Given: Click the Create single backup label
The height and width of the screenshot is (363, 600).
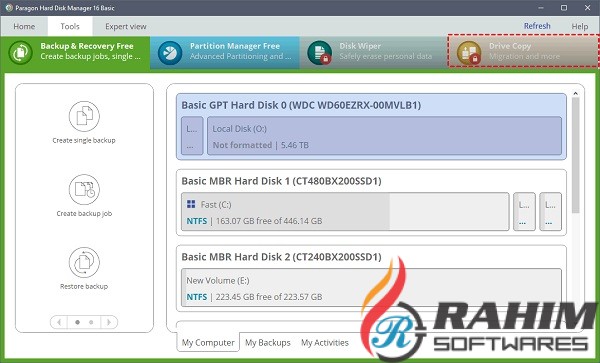Looking at the screenshot, I should click(x=84, y=140).
